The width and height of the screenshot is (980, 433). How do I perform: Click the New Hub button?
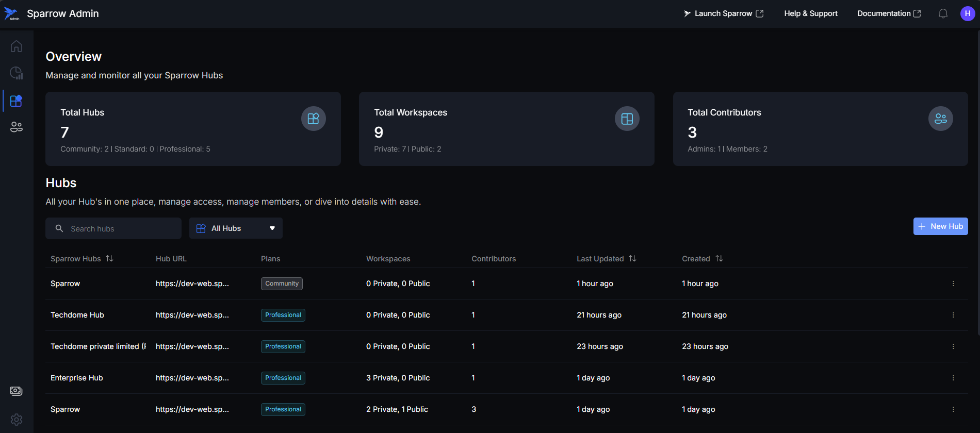(x=940, y=226)
